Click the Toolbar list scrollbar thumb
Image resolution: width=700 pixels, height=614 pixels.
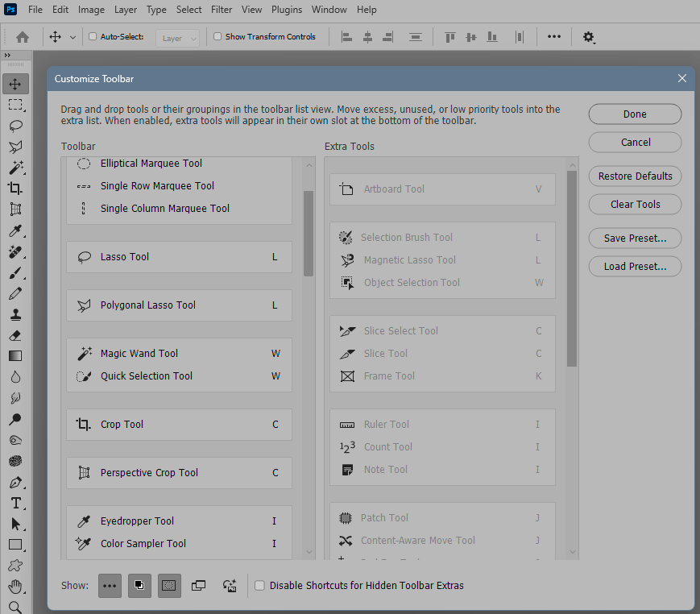point(309,234)
